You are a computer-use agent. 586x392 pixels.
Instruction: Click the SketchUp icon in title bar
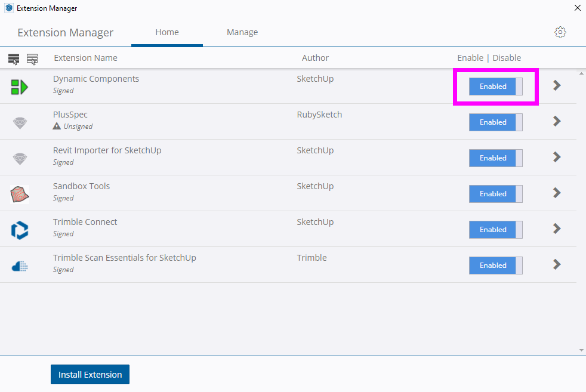9,8
